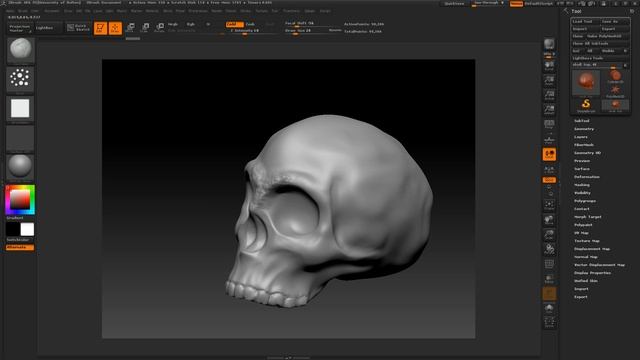Open the Preferences menu
Image resolution: width=640 pixels, height=360 pixels.
tap(198, 11)
